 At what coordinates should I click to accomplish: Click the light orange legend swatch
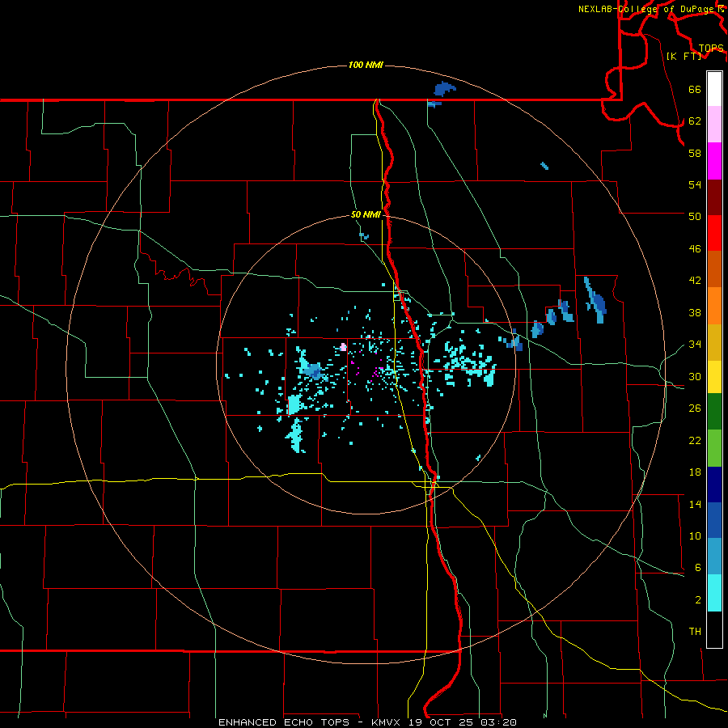(714, 306)
